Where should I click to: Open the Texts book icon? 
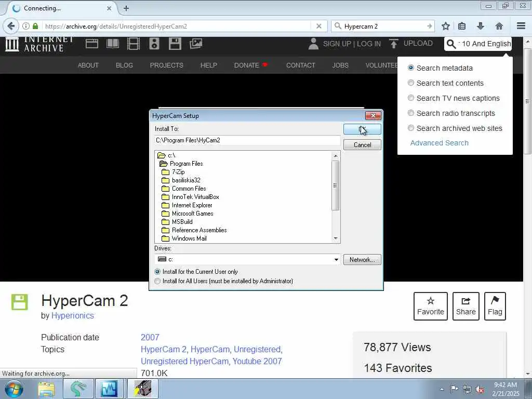[x=113, y=44]
